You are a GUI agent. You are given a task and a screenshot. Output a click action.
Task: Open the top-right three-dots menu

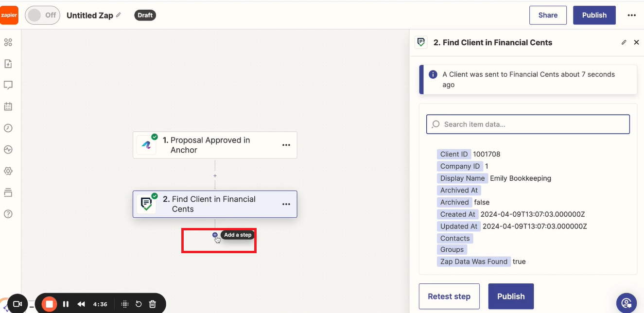(x=631, y=15)
